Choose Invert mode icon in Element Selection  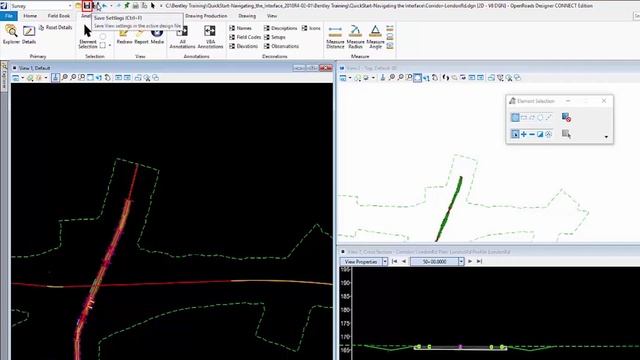(x=540, y=134)
